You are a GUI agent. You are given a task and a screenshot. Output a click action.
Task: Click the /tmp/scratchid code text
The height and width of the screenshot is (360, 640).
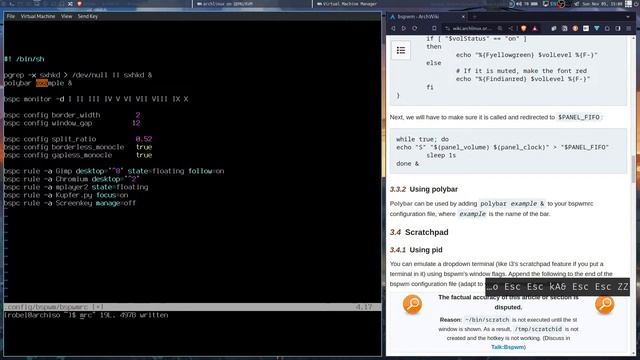coord(538,329)
